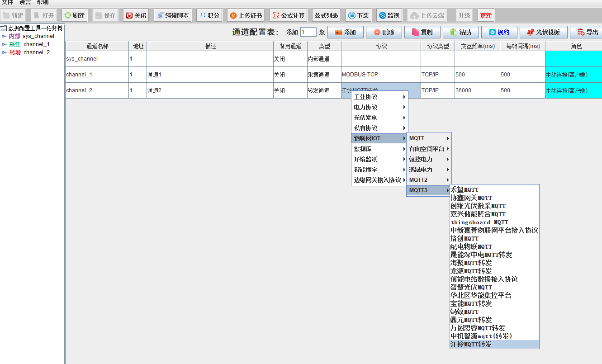Choose thingsboard MQTT in the submenu
The width and height of the screenshot is (602, 364).
click(x=479, y=222)
